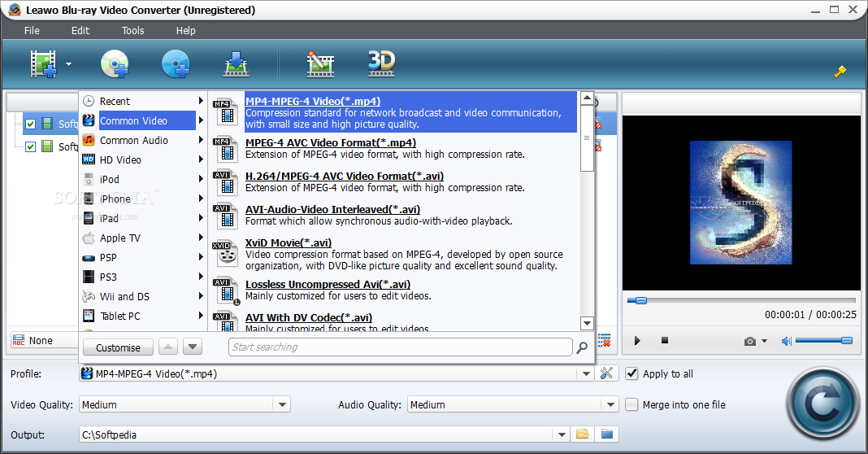
Task: Expand the HD Video submenu arrow
Action: point(201,159)
